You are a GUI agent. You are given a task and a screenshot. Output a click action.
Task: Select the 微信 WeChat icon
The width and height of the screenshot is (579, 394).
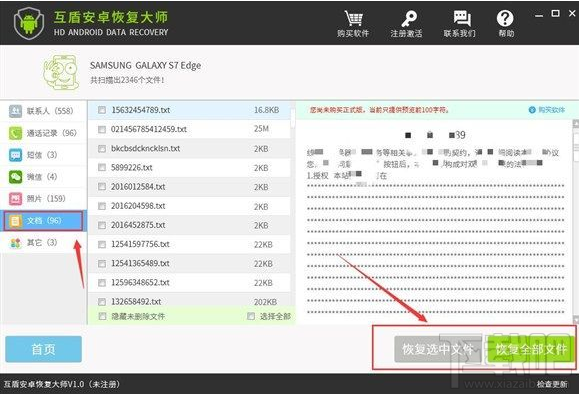tap(16, 177)
